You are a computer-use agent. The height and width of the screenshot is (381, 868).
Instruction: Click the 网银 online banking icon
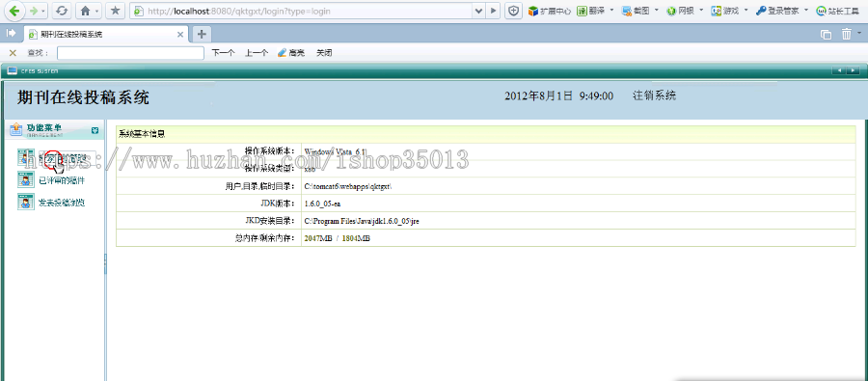(x=680, y=11)
